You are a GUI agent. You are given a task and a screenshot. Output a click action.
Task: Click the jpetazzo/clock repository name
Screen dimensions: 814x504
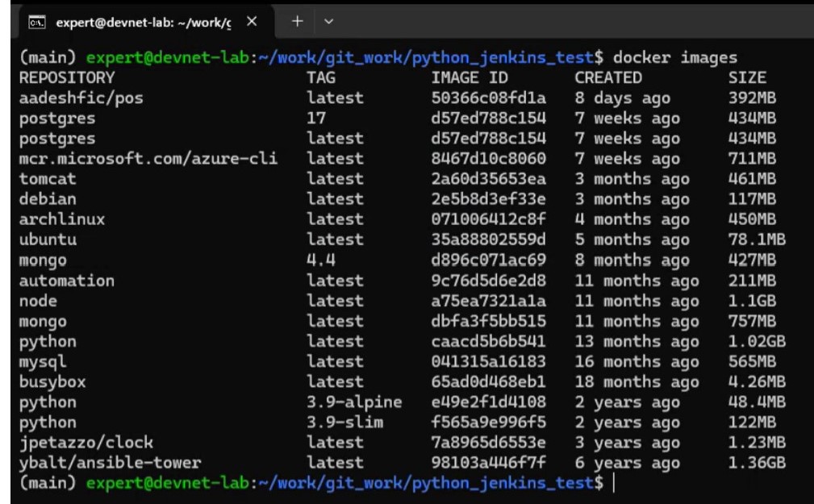click(x=86, y=443)
